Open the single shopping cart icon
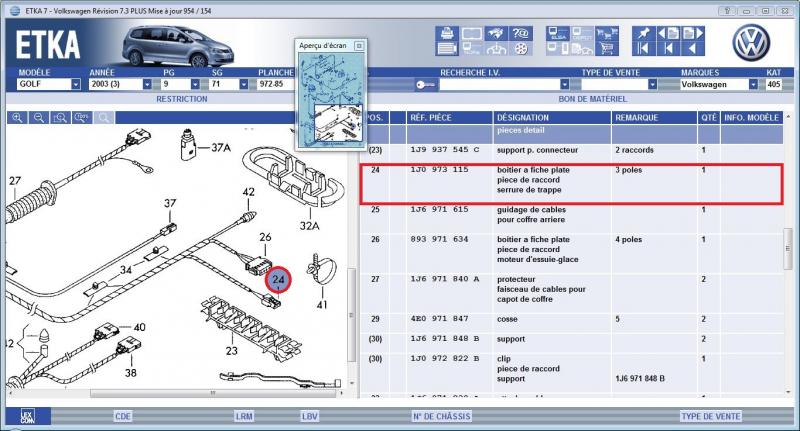The width and height of the screenshot is (800, 431). tap(607, 49)
